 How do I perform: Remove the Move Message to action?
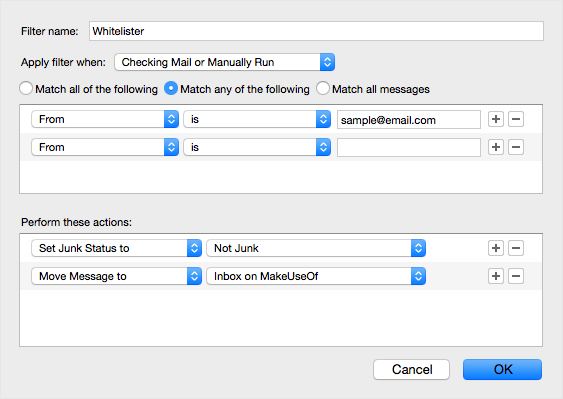coord(516,276)
